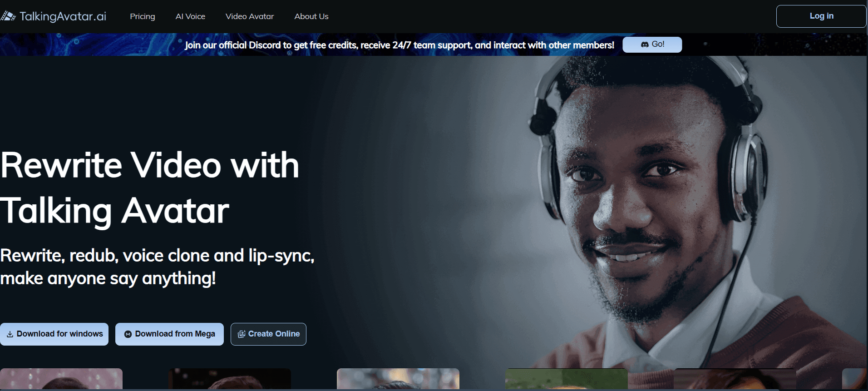Click the partially visible thumbnail at far right

pos(854,379)
